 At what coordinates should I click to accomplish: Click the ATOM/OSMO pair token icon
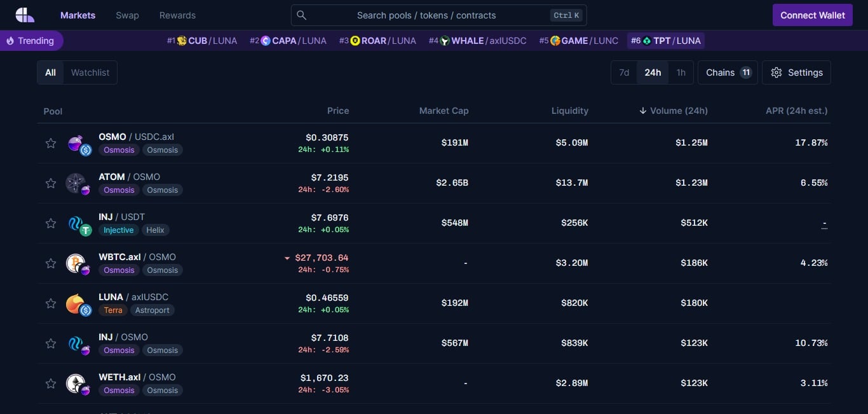78,183
